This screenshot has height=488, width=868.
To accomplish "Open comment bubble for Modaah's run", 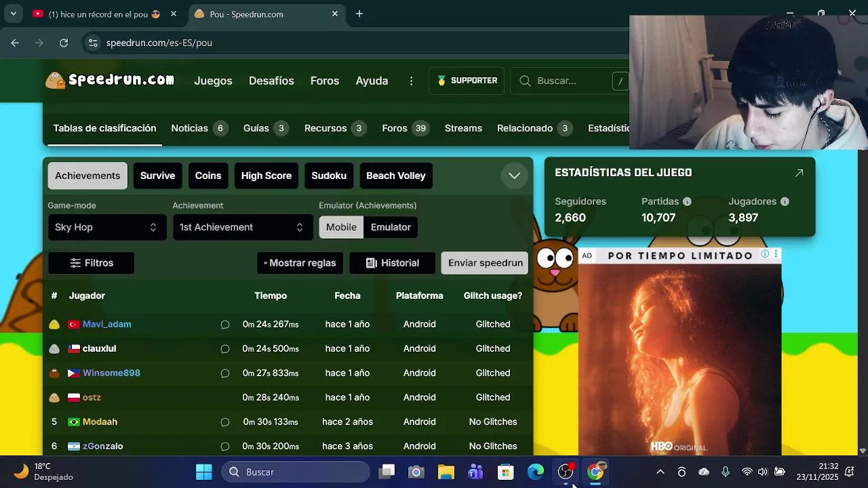I will tap(225, 422).
